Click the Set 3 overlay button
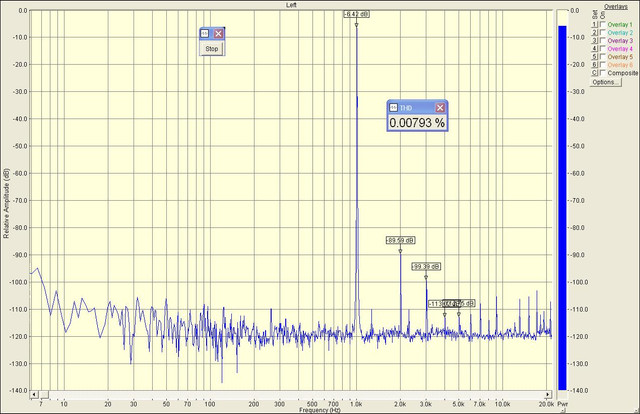Viewport: 640px width, 414px height. 595,40
